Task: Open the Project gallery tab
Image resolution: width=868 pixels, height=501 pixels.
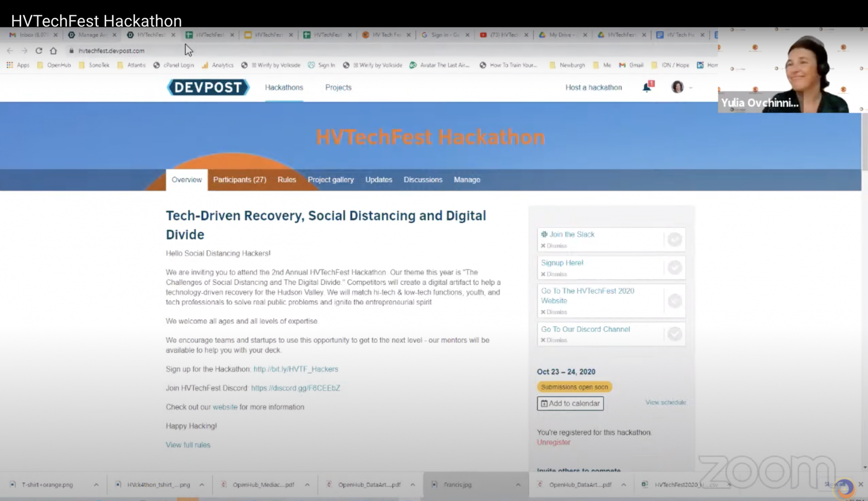Action: click(x=330, y=180)
